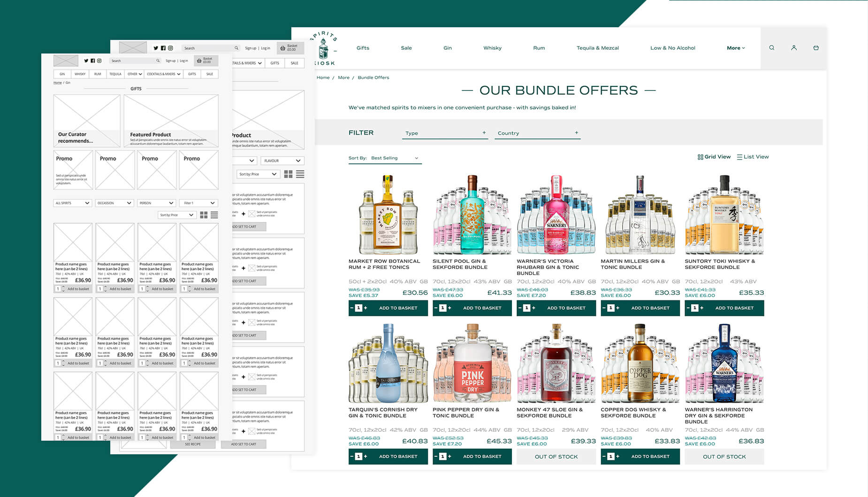Screen dimensions: 868x497
Task: Click Twitter icon in front wireframe header
Action: (x=86, y=61)
